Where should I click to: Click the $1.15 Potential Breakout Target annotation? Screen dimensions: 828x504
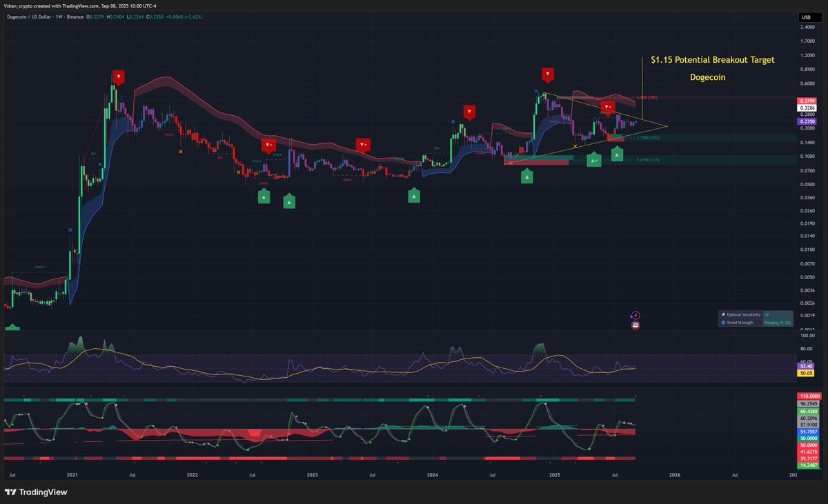coord(713,60)
